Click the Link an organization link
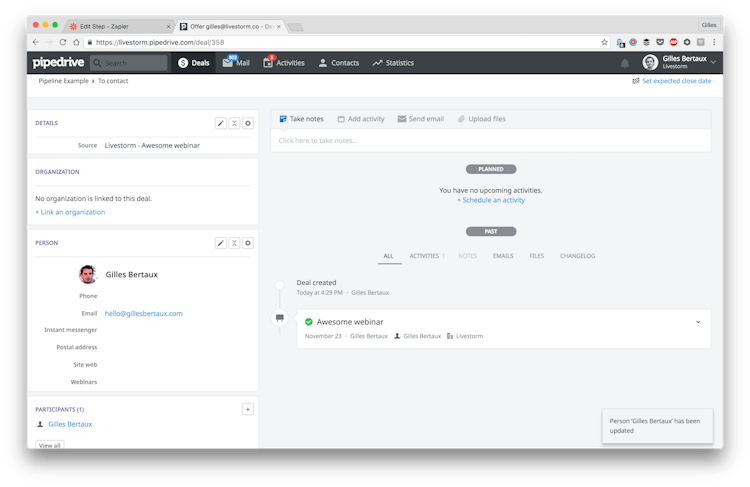This screenshot has width=750, height=487. pyautogui.click(x=70, y=212)
